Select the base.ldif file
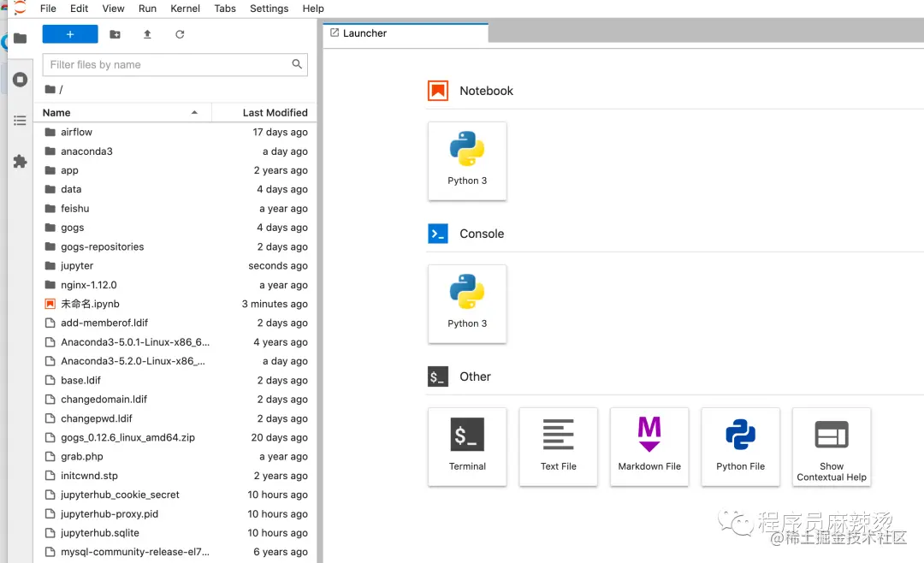This screenshot has width=924, height=563. pos(175,380)
